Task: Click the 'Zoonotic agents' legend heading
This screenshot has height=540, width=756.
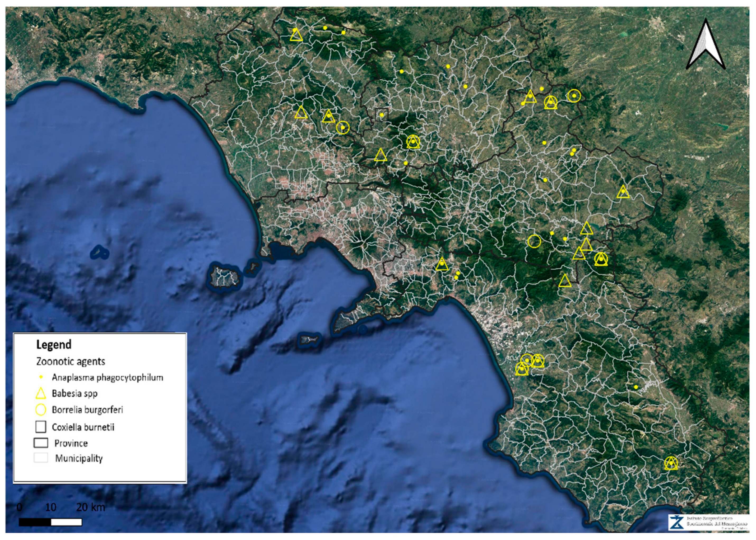Action: point(71,361)
